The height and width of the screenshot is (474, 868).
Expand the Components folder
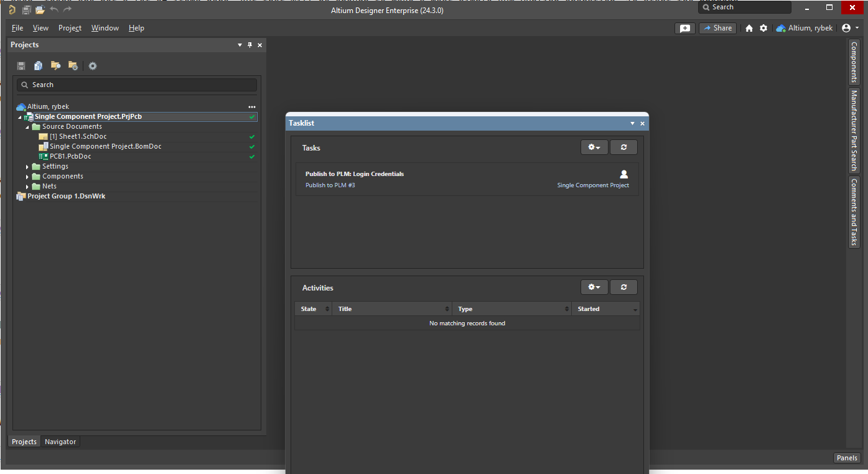(x=27, y=177)
